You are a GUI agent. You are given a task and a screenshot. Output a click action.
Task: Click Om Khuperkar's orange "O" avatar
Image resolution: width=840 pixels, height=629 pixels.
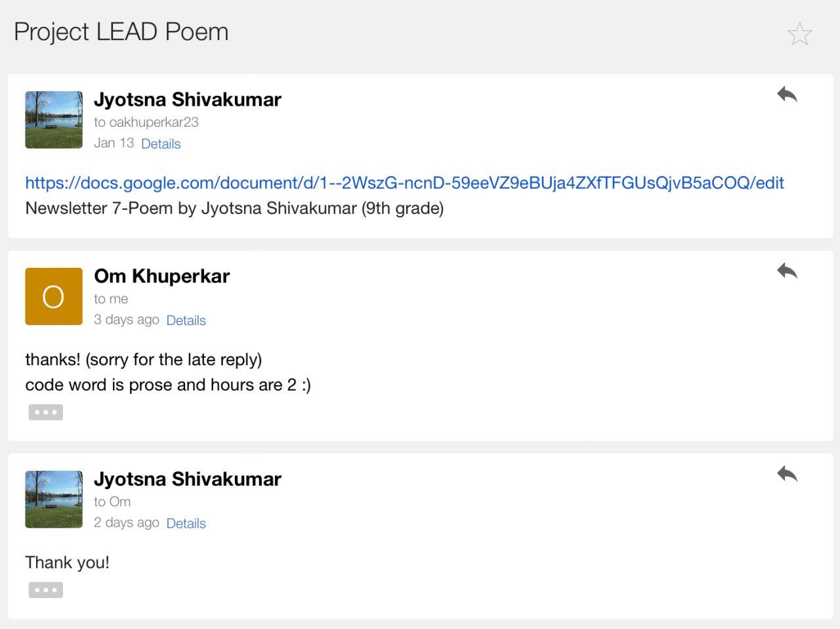(54, 296)
